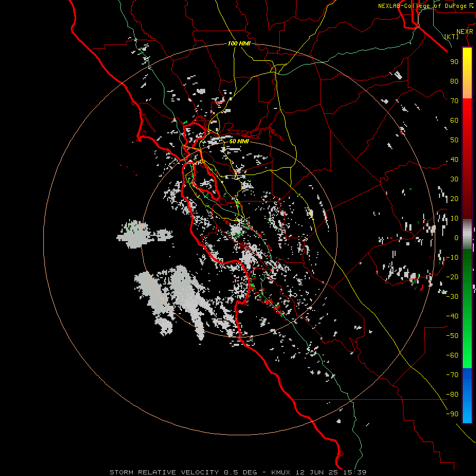476x476 pixels.
Task: Click the positive "60" scale label
Action: 454,121
